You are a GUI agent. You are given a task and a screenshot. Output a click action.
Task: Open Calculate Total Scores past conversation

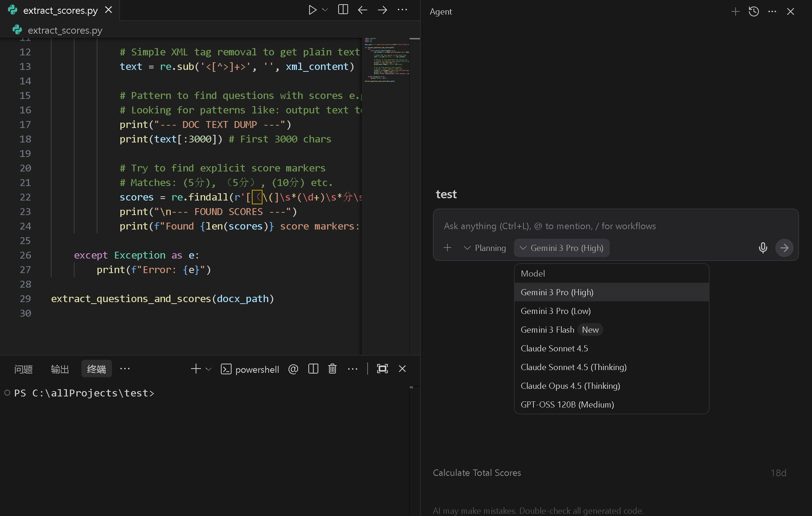click(477, 473)
